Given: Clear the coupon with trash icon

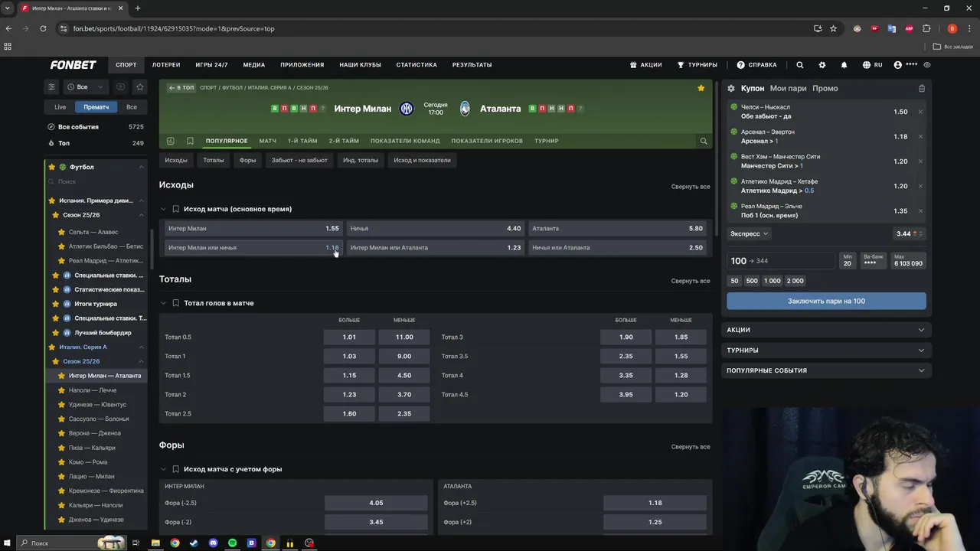Looking at the screenshot, I should [922, 88].
